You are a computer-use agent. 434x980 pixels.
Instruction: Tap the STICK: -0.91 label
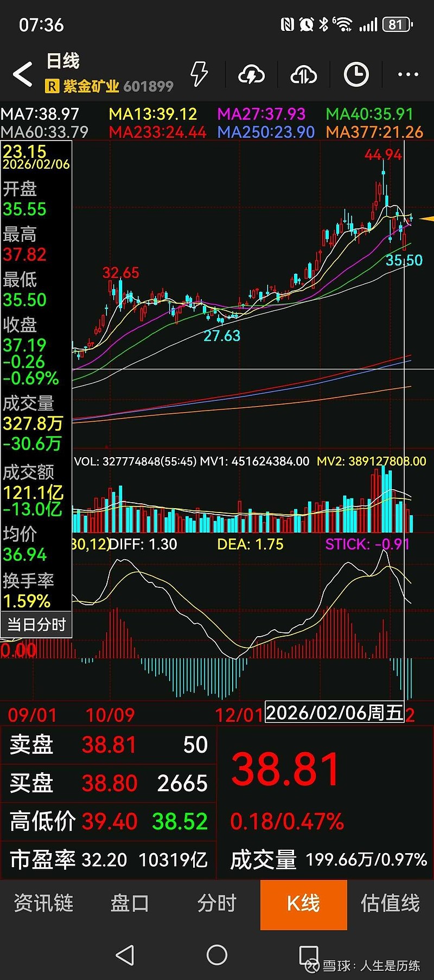point(367,545)
